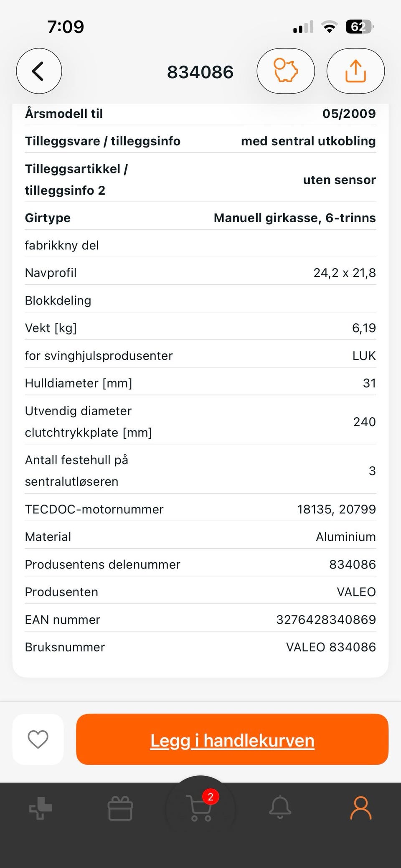Viewport: 401px width, 868px height.
Task: Tap the Bruksnummer VALEO 834086 value
Action: coord(330,647)
